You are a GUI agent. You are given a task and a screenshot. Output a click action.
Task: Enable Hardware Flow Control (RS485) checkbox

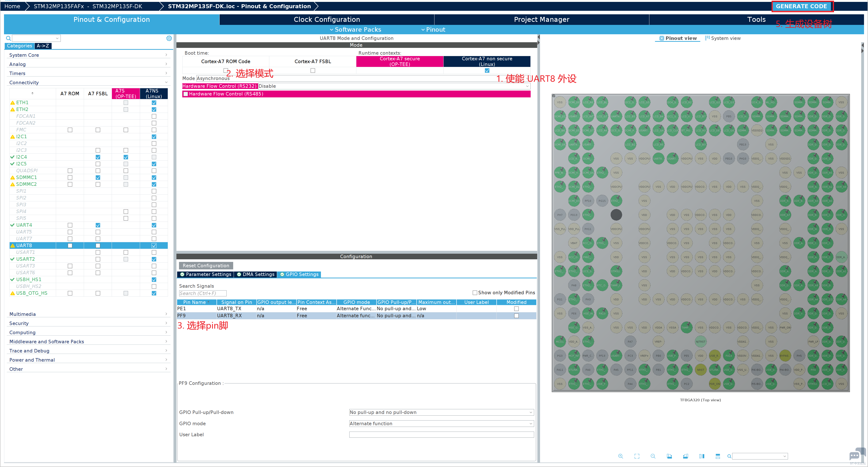click(186, 94)
